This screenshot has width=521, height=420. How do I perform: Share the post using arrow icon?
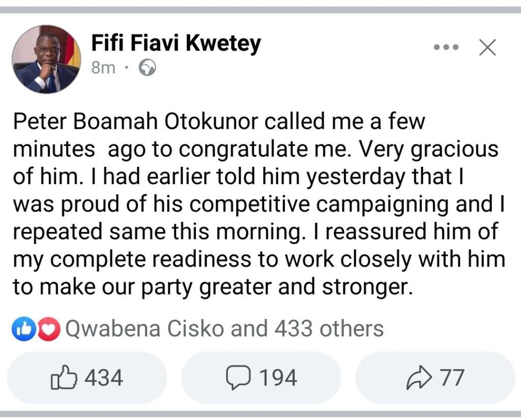[x=418, y=378]
